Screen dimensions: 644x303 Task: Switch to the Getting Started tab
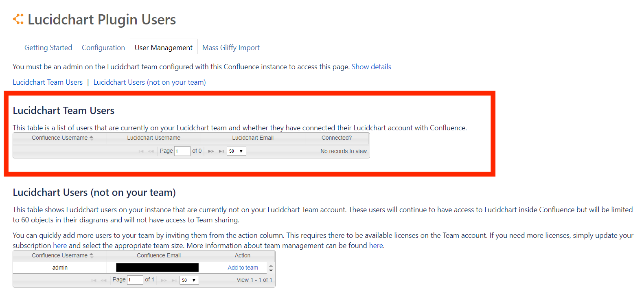(48, 48)
